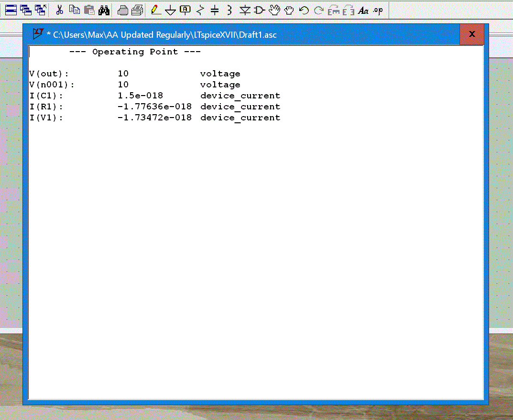
Task: Click the Undo arrow icon
Action: tap(304, 10)
